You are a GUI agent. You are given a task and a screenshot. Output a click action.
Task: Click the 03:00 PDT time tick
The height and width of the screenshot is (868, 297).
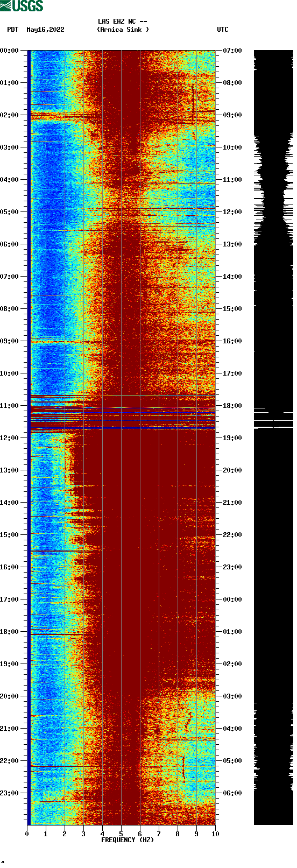tap(9, 147)
